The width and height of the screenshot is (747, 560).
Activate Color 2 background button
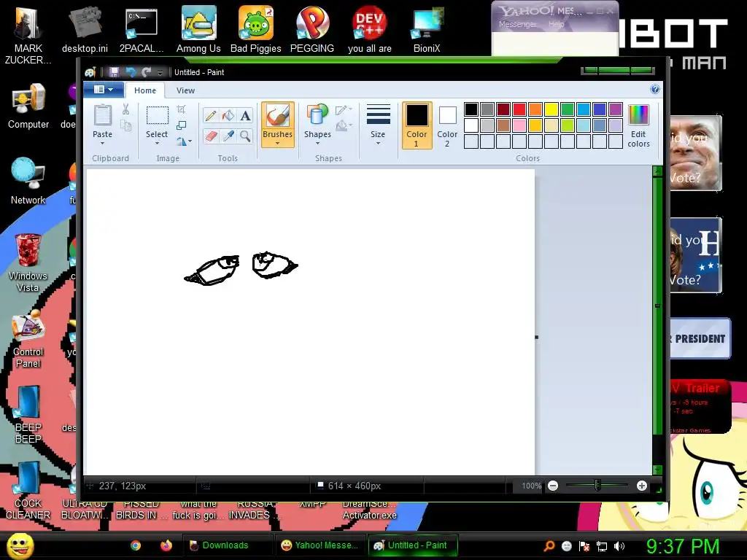447,125
